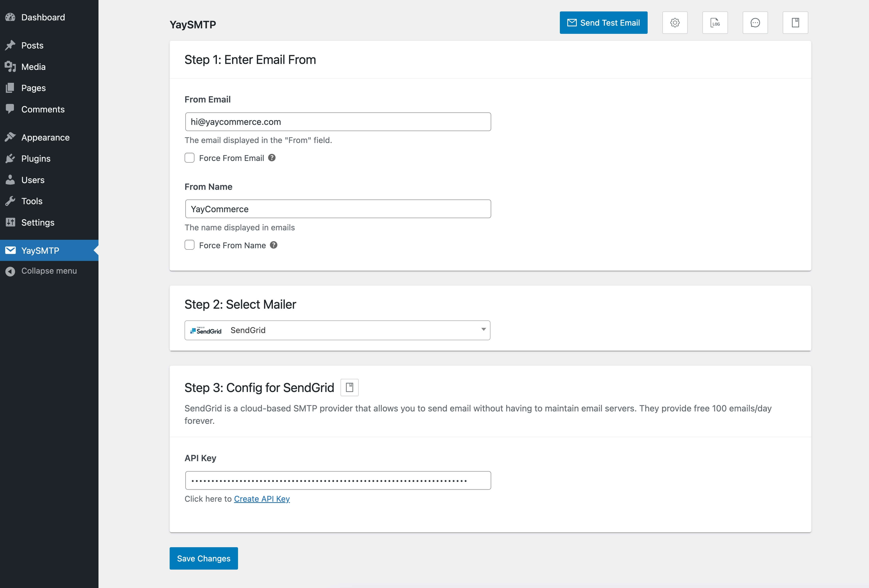
Task: Click the Force From Name help icon
Action: (x=274, y=245)
